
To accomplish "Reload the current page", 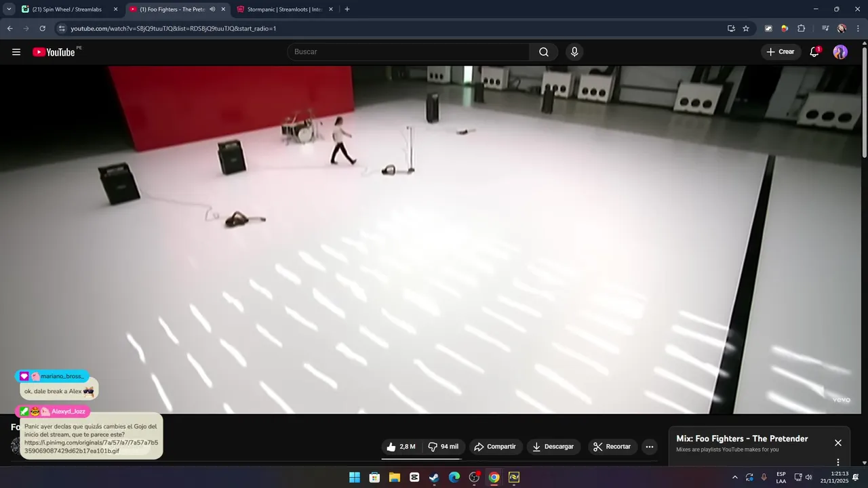I will tap(43, 28).
